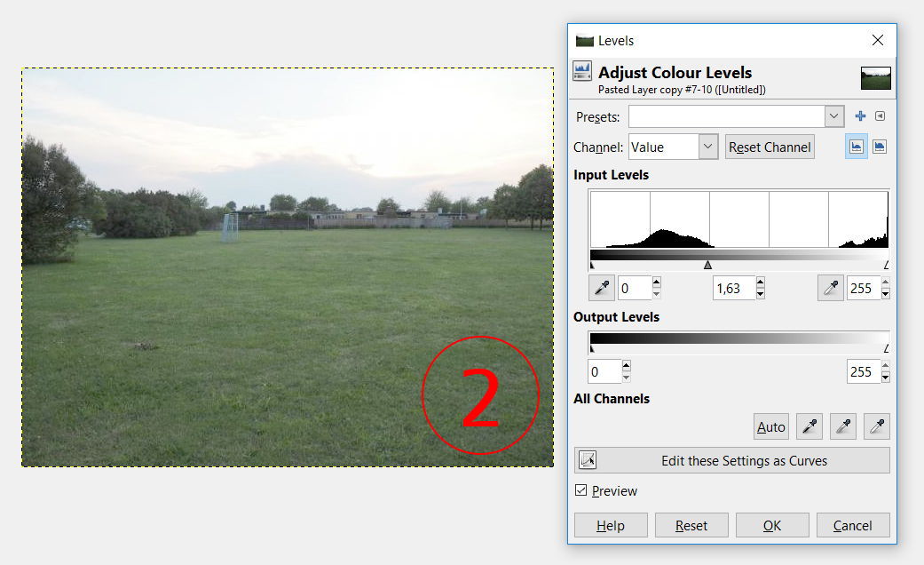Viewport: 924px width, 565px height.
Task: Click the input gamma midpoint slider handle
Action: tap(707, 266)
